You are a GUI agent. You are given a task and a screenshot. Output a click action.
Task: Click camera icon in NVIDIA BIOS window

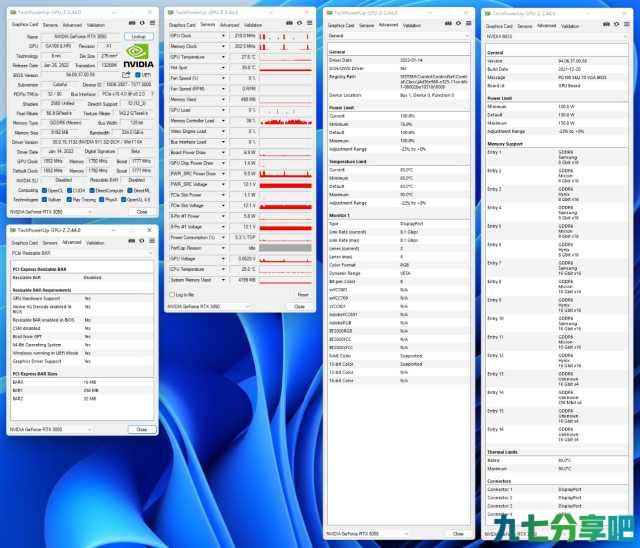pyautogui.click(x=607, y=24)
